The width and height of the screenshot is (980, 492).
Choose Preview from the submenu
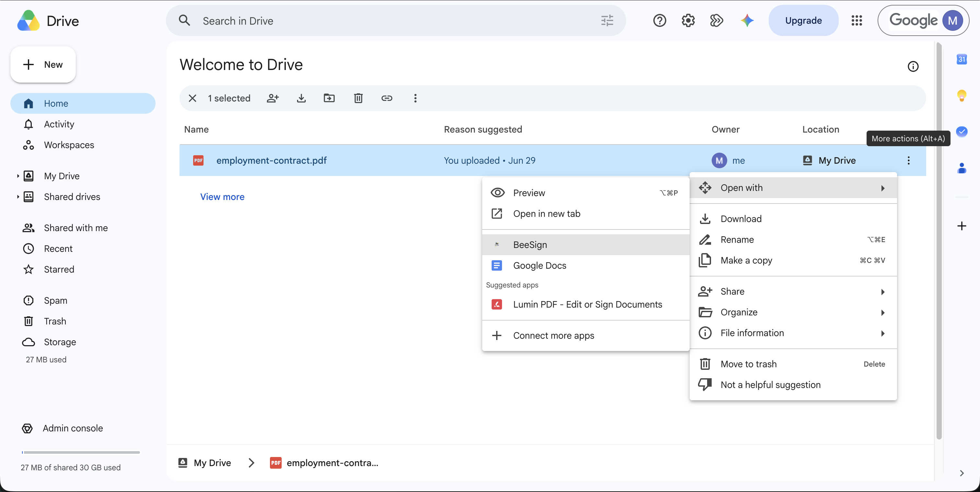(x=586, y=193)
